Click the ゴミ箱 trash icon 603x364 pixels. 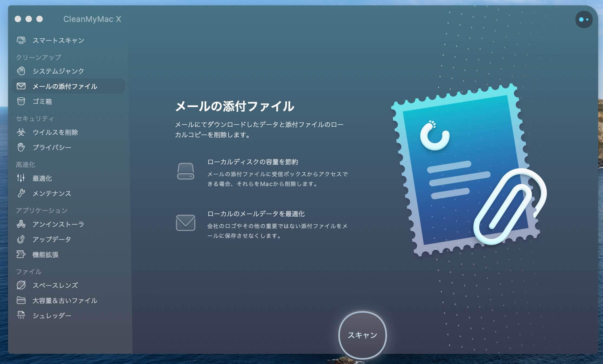22,101
